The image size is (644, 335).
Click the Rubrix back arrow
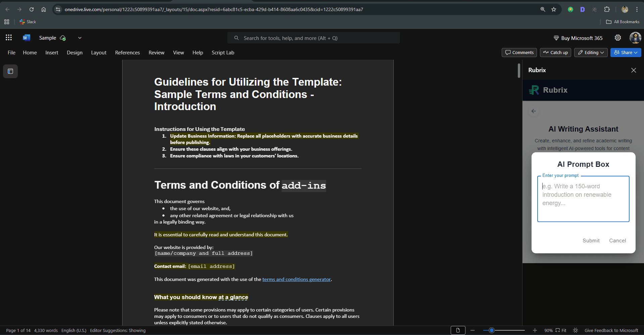pyautogui.click(x=534, y=111)
